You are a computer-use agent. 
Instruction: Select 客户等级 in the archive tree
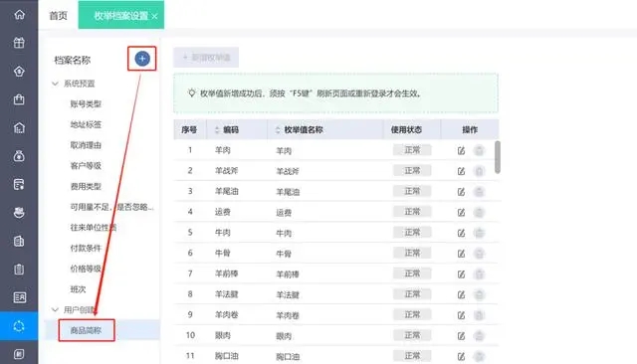click(86, 165)
